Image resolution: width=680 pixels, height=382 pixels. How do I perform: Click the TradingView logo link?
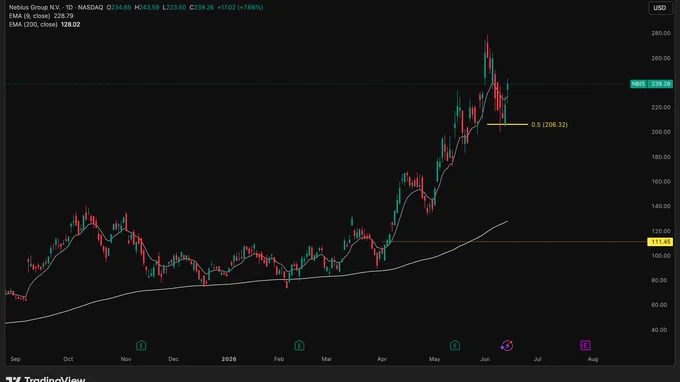point(46,379)
